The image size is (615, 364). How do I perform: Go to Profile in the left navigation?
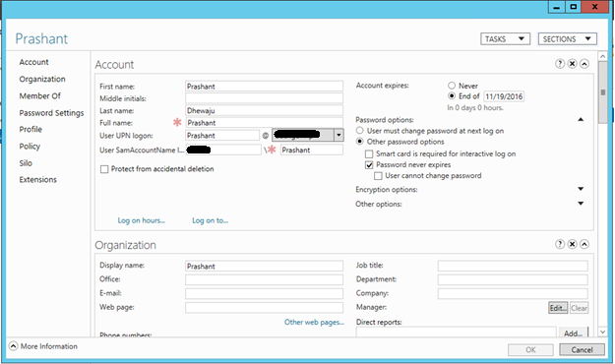point(31,129)
